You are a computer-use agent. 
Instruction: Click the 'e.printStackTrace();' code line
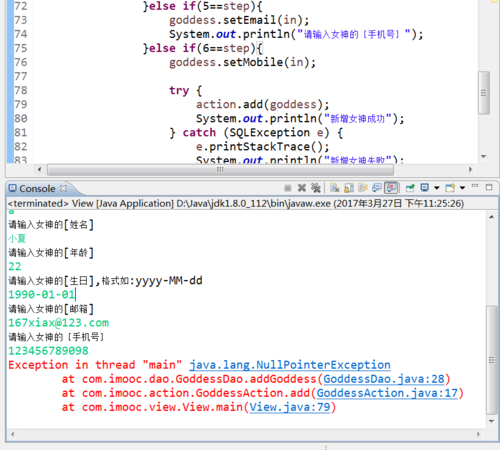click(262, 147)
